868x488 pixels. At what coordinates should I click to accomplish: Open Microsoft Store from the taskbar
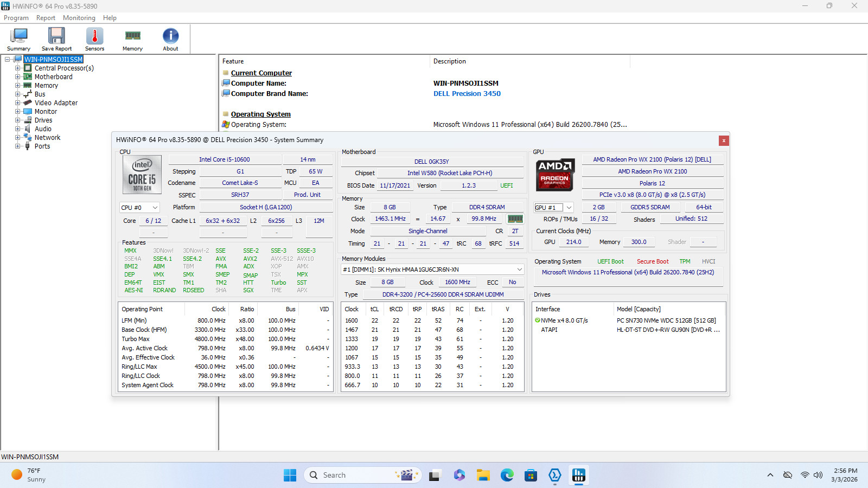[x=531, y=475]
